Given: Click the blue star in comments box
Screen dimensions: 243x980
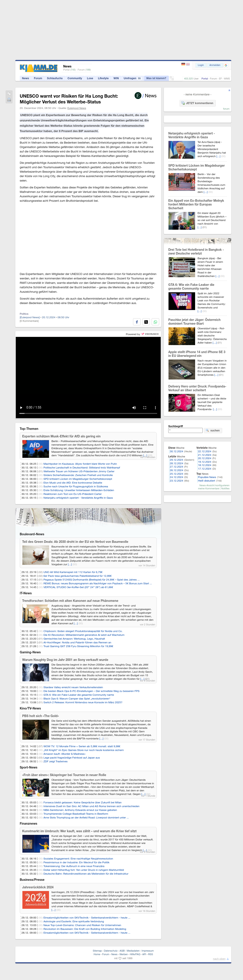Looking at the screenshot, I should pyautogui.click(x=229, y=90).
